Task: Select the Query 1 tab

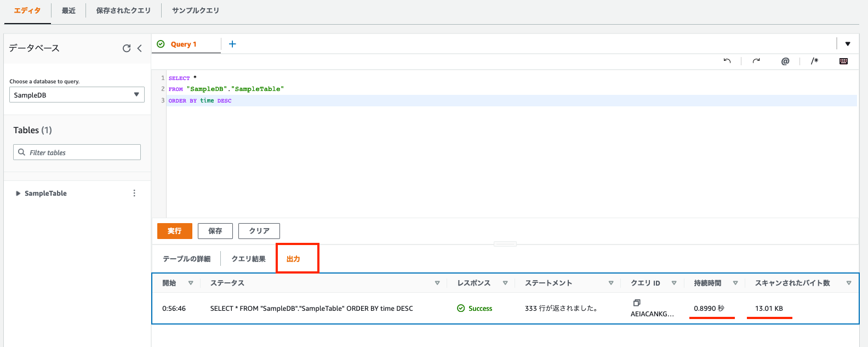Action: [x=184, y=44]
